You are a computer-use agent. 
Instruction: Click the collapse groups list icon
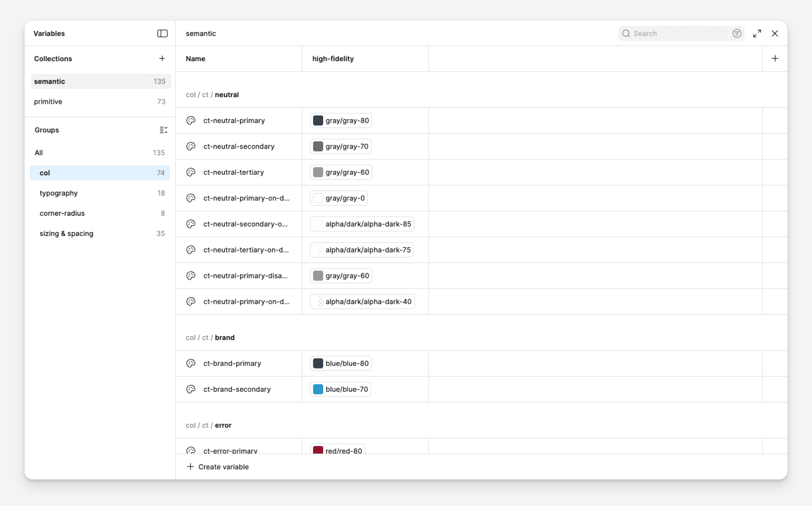(163, 130)
